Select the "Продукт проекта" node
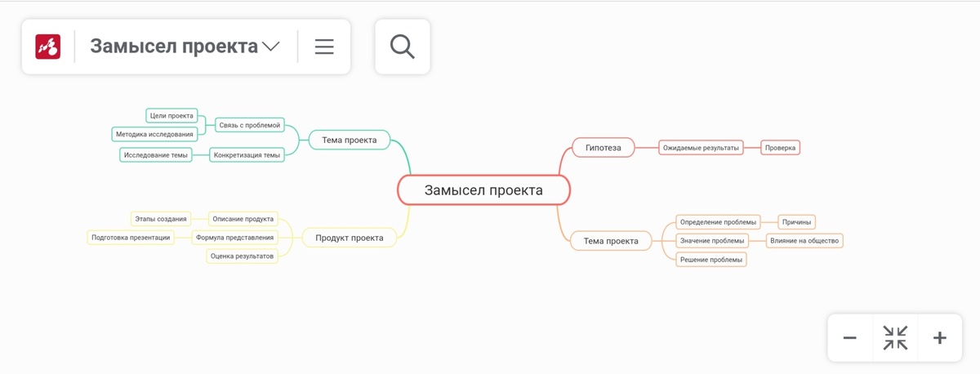 pyautogui.click(x=350, y=238)
